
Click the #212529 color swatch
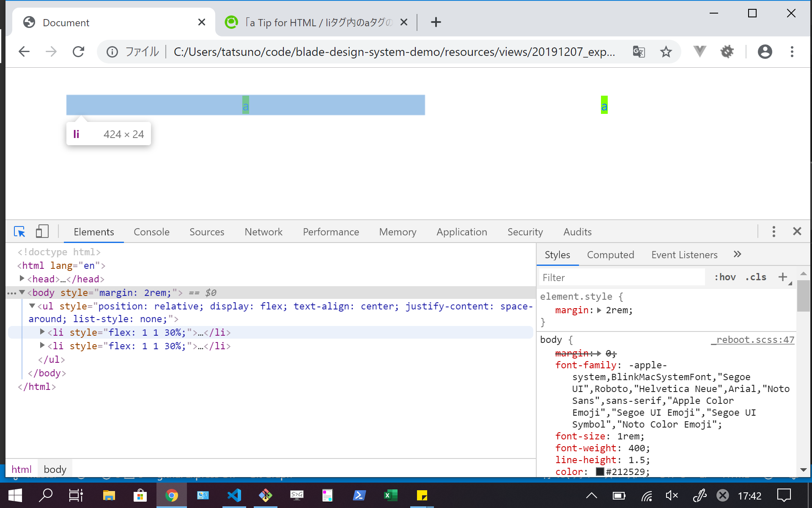coord(600,472)
